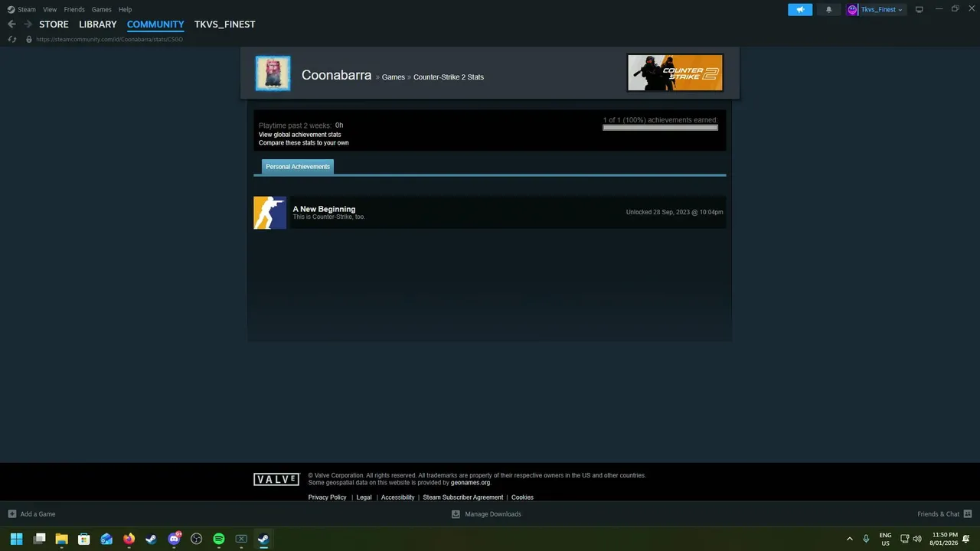Open the 11:50 PM clock and calendar
Viewport: 980px width, 551px height.
[944, 539]
